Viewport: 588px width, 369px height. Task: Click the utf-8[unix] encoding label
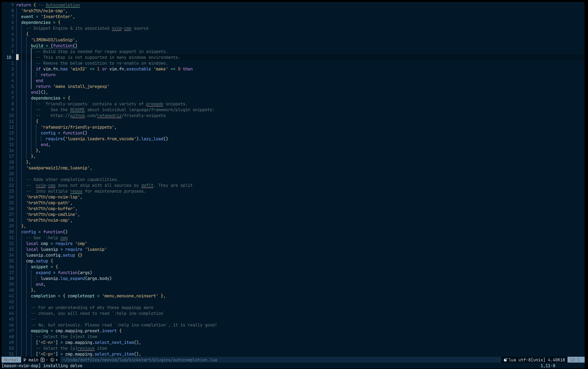(x=532, y=360)
